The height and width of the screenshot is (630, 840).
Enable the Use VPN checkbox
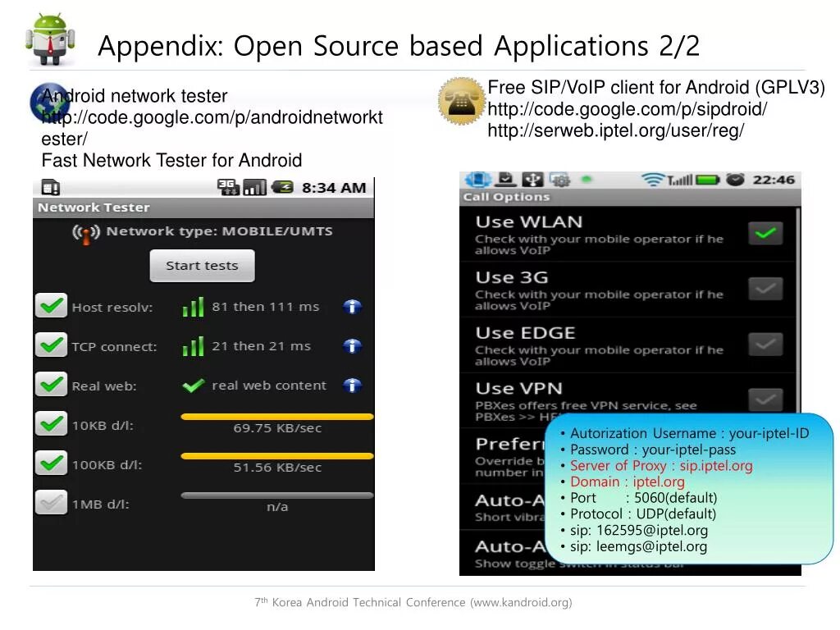click(x=765, y=399)
